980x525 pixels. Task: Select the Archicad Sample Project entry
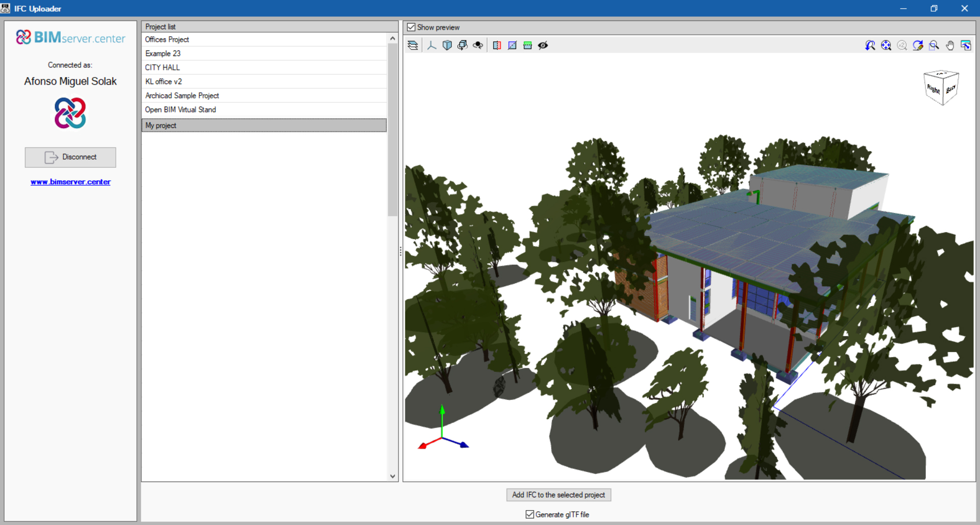pyautogui.click(x=182, y=95)
